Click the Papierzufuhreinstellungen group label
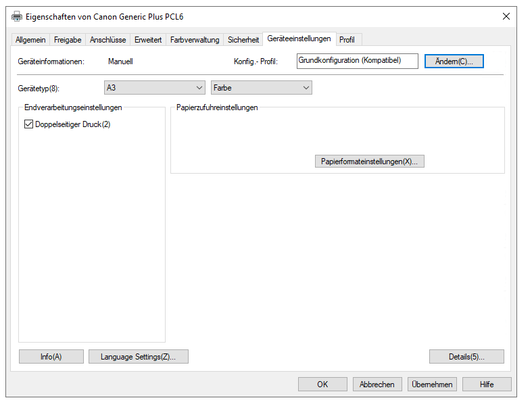This screenshot has height=419, width=532. (x=217, y=107)
